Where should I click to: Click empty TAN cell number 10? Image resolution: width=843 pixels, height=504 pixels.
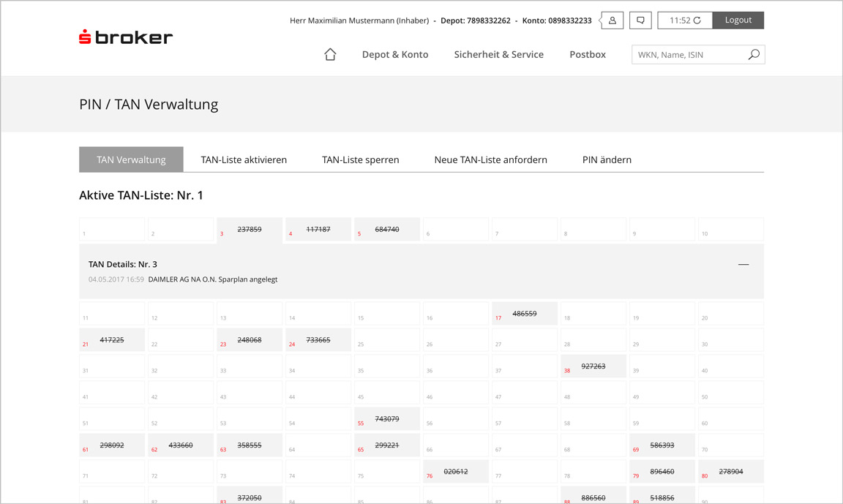731,230
